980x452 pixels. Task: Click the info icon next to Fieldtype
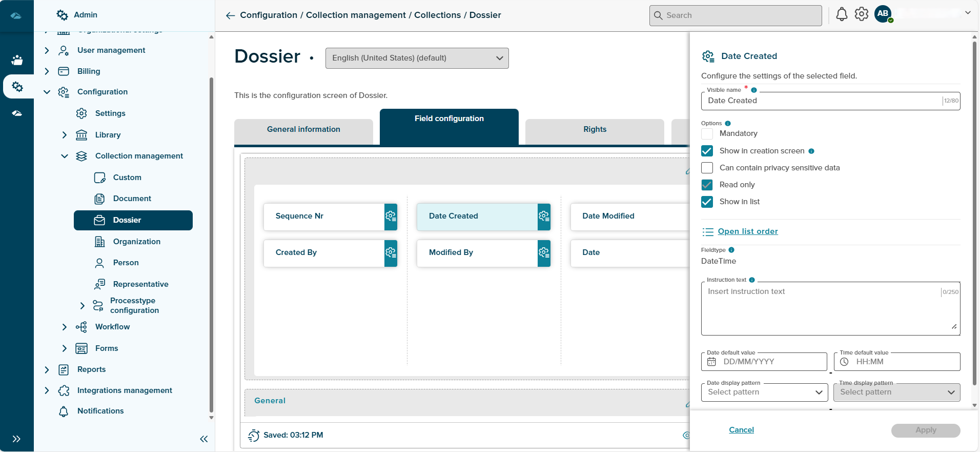point(731,250)
